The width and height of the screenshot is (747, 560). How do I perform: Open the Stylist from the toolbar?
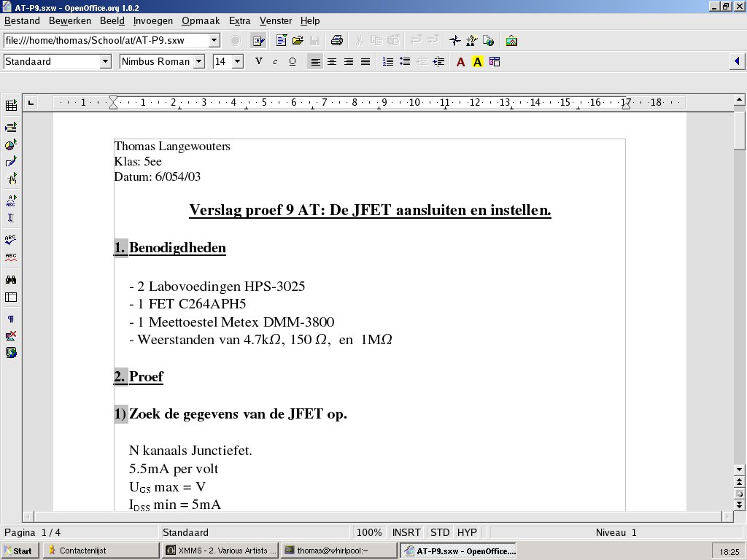point(472,41)
